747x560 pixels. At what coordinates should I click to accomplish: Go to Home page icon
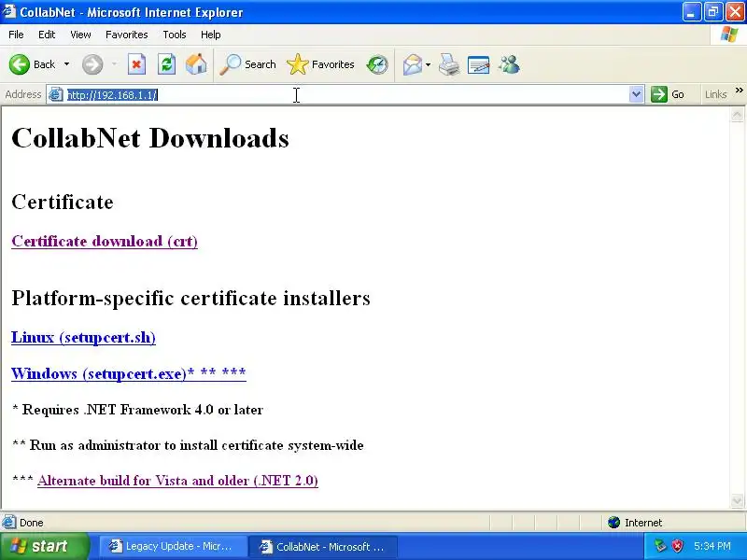(x=196, y=64)
